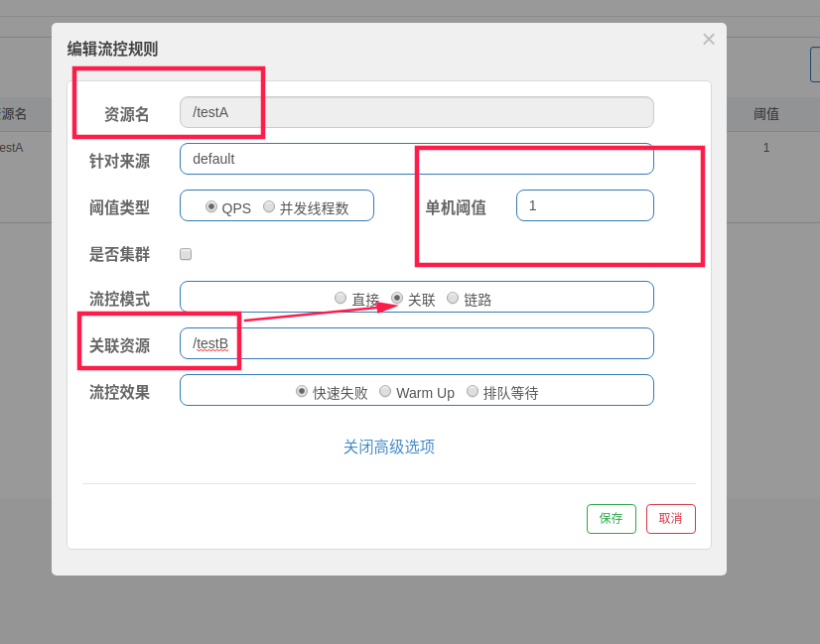The height and width of the screenshot is (644, 820).
Task: Click the 关闭高级选项 link
Action: (389, 448)
